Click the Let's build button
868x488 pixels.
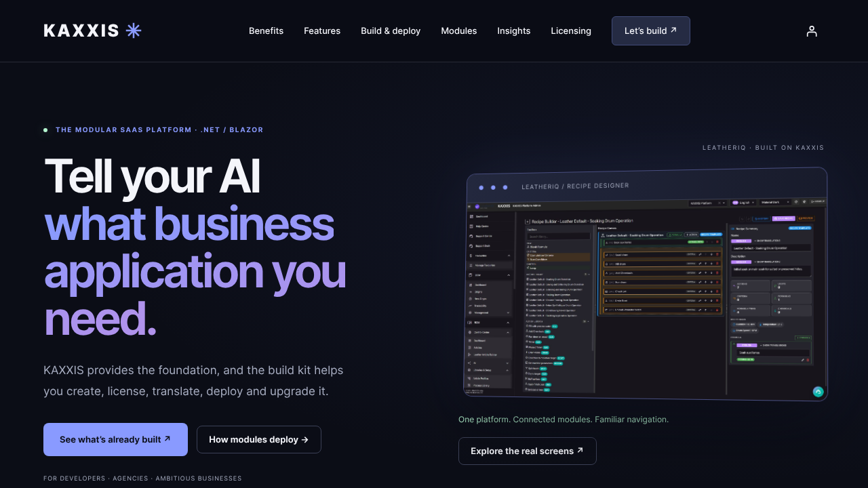pyautogui.click(x=651, y=31)
